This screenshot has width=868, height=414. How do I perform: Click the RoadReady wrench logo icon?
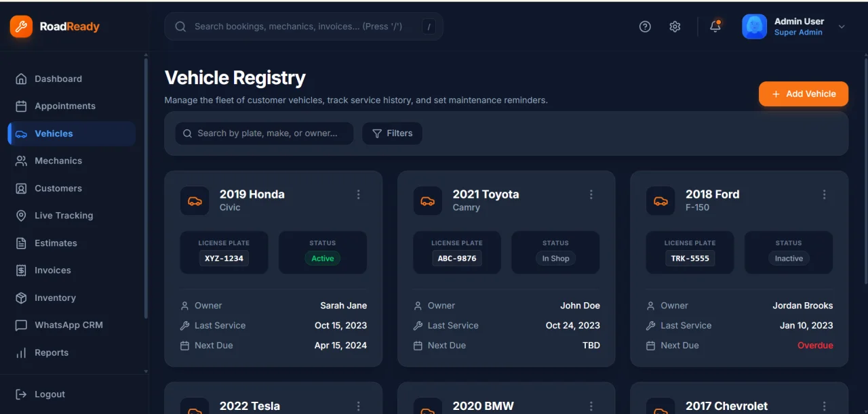pos(21,26)
